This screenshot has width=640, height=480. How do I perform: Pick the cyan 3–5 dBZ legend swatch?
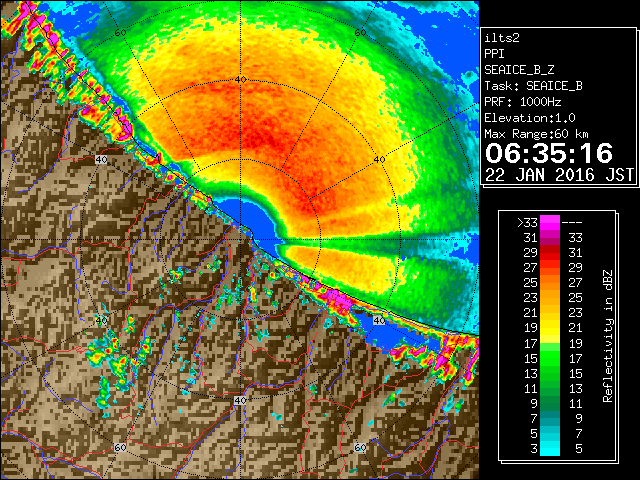tap(550, 448)
